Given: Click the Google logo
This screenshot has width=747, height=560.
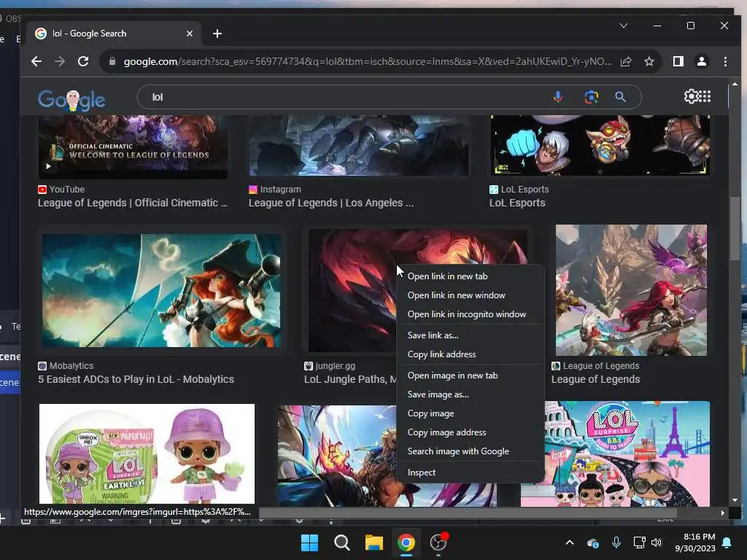Looking at the screenshot, I should click(x=71, y=99).
